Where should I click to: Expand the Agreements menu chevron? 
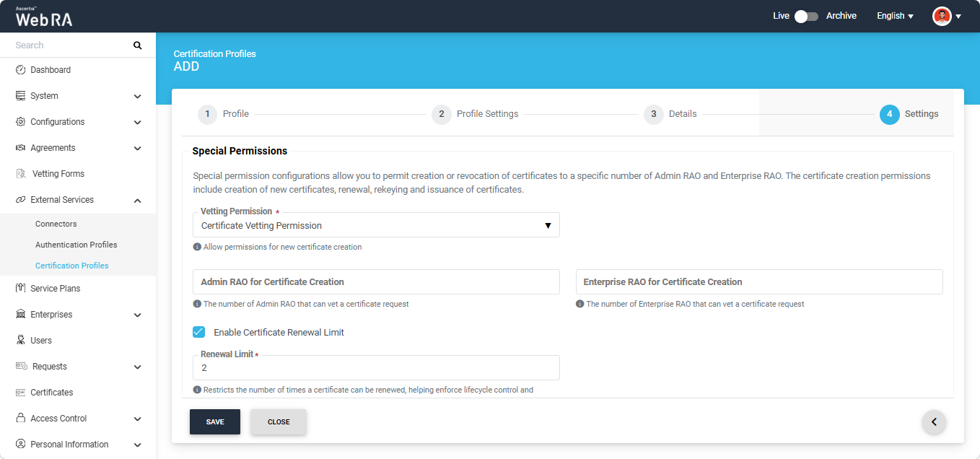coord(138,148)
